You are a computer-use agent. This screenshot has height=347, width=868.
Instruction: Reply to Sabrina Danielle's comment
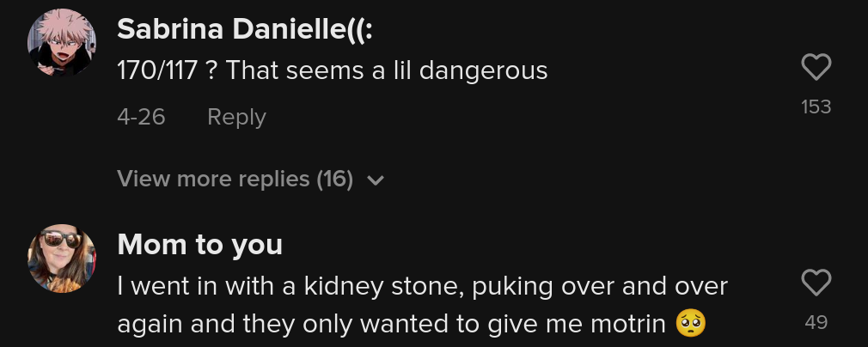tap(236, 117)
